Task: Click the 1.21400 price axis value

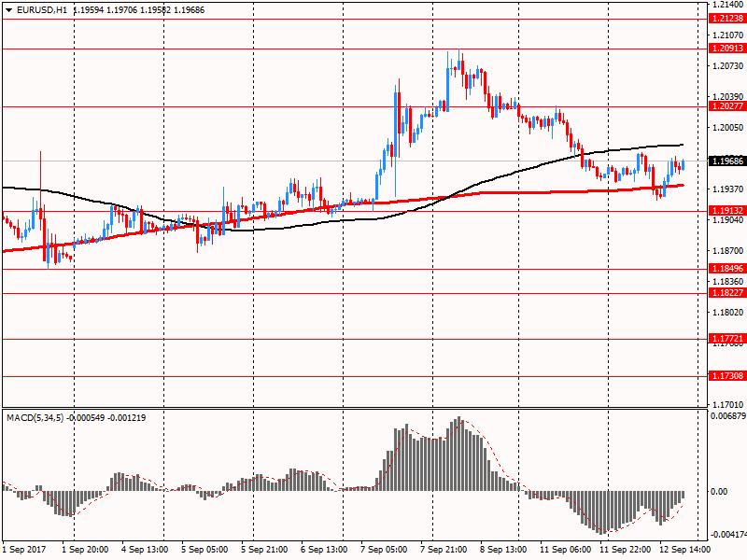Action: pos(728,5)
